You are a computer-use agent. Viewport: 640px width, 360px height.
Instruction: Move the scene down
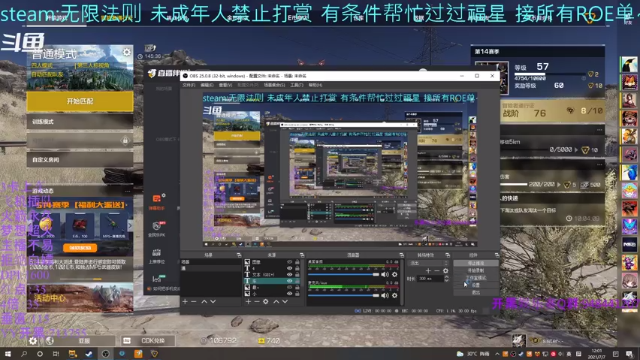coord(213,302)
